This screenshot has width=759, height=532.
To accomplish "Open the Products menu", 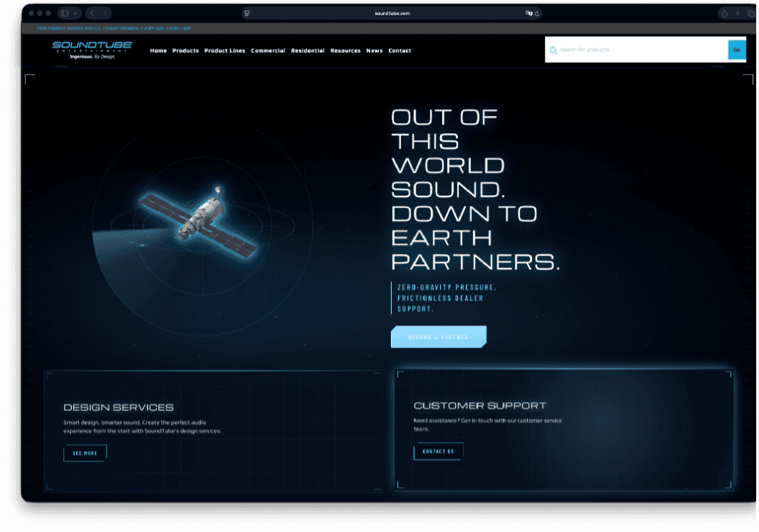I will [x=185, y=50].
